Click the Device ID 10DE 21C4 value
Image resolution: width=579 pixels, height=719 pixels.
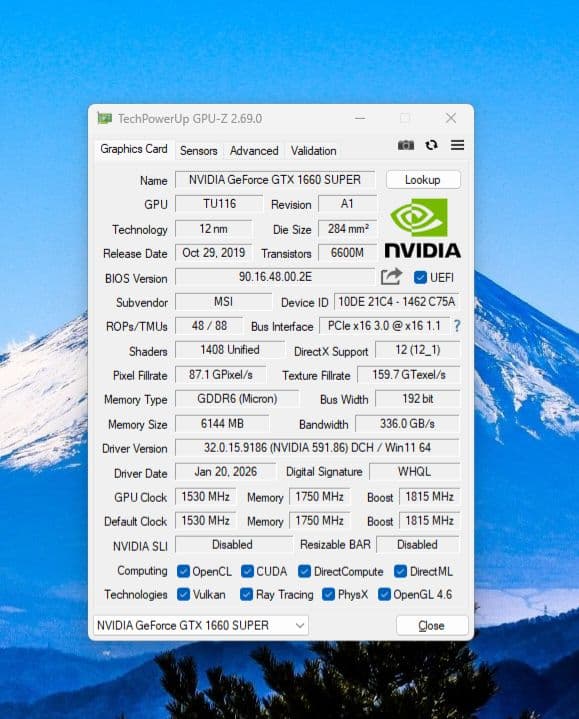(397, 302)
